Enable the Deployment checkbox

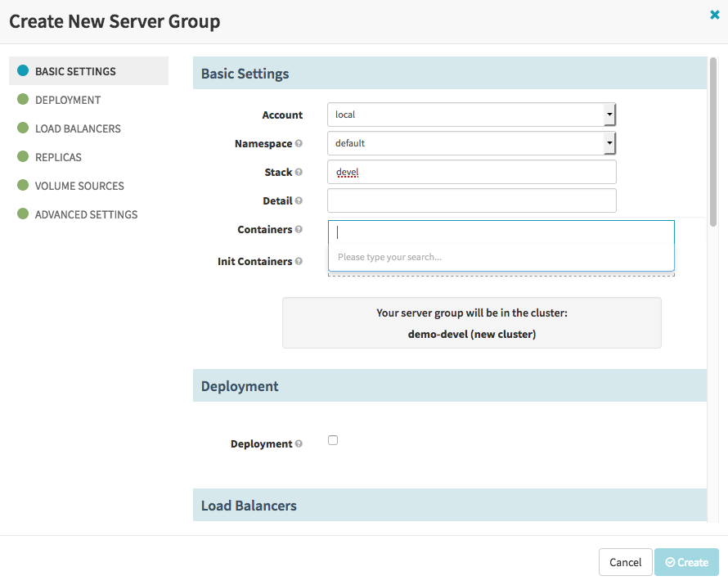tap(333, 440)
